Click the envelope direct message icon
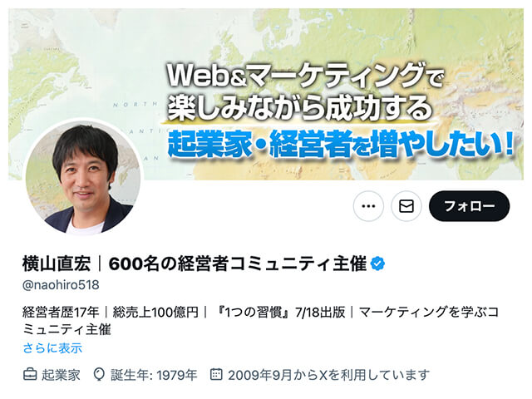The width and height of the screenshot is (532, 399). [406, 206]
